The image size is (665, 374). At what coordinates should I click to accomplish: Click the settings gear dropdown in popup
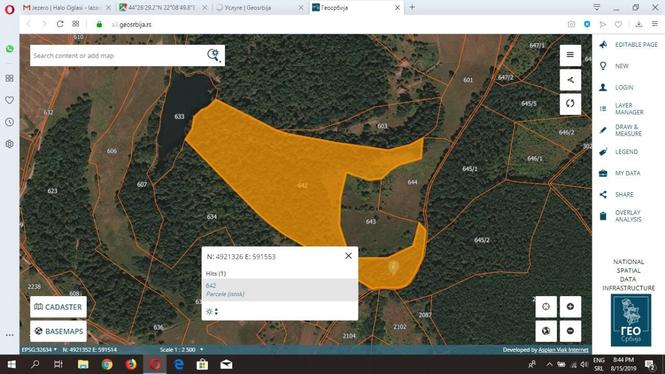(212, 312)
